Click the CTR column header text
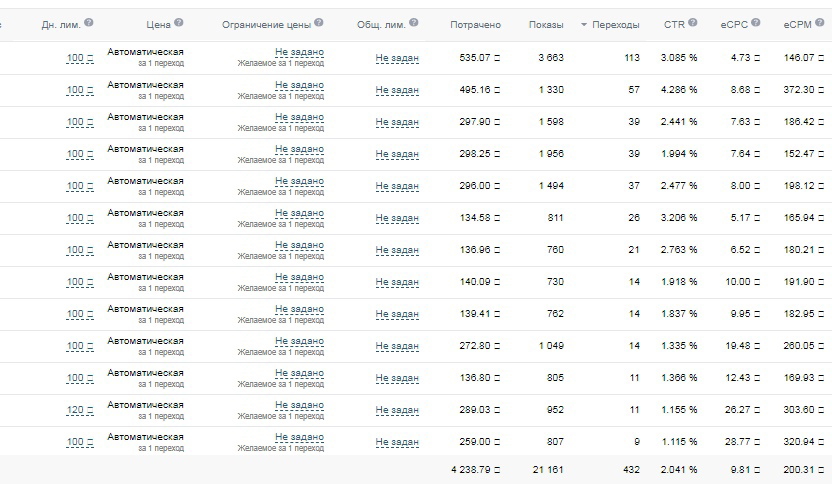The width and height of the screenshot is (832, 484). pyautogui.click(x=674, y=24)
